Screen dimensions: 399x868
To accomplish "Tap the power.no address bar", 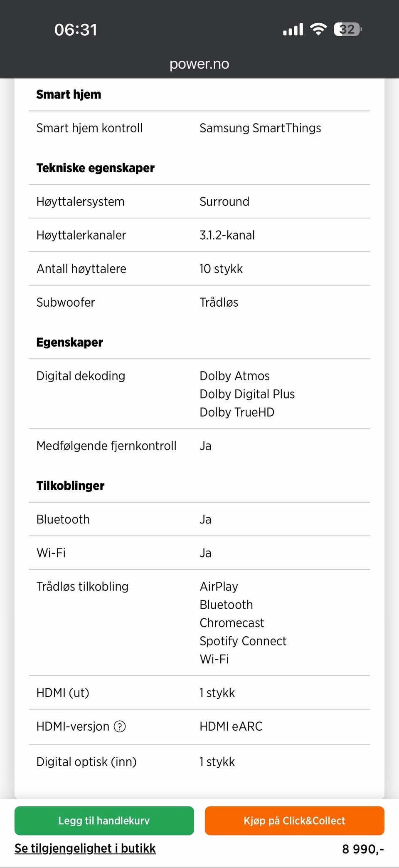I will click(199, 64).
